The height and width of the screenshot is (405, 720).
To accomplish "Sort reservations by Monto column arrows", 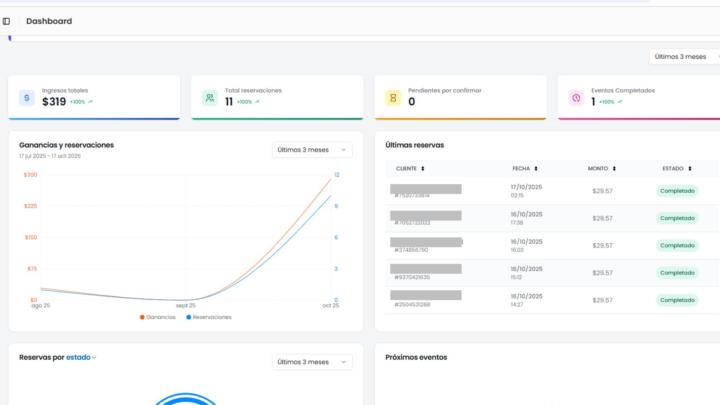I will click(614, 169).
